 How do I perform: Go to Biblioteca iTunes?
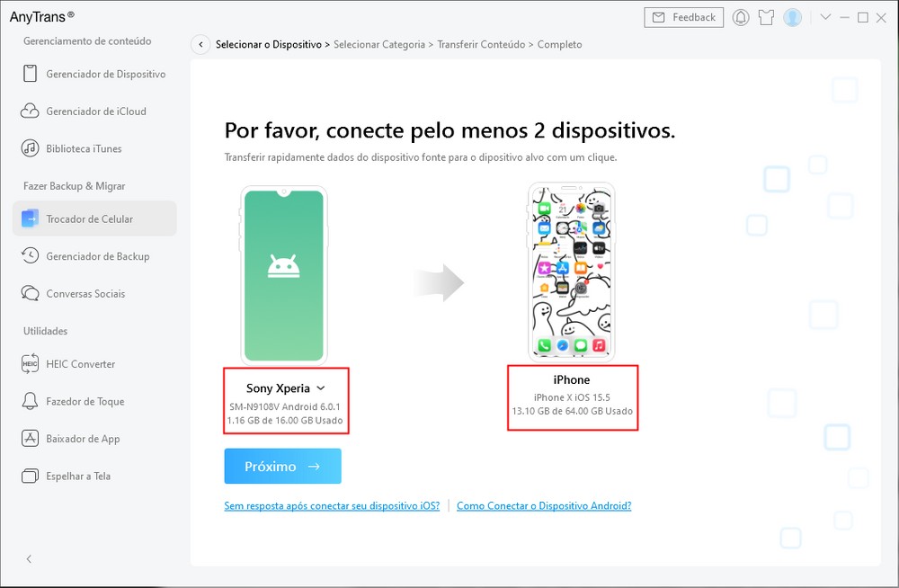pyautogui.click(x=84, y=149)
